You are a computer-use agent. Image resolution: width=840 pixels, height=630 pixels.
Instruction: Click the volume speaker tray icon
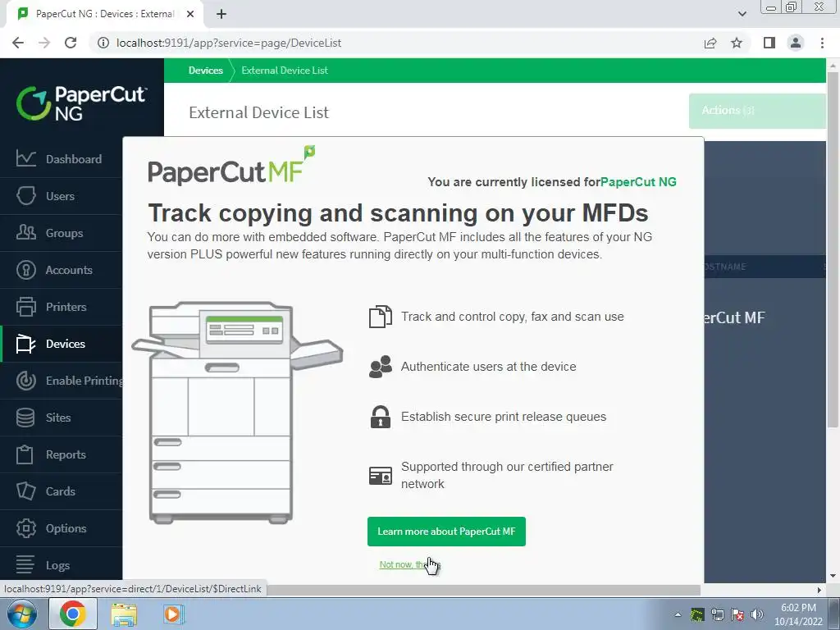pyautogui.click(x=757, y=614)
